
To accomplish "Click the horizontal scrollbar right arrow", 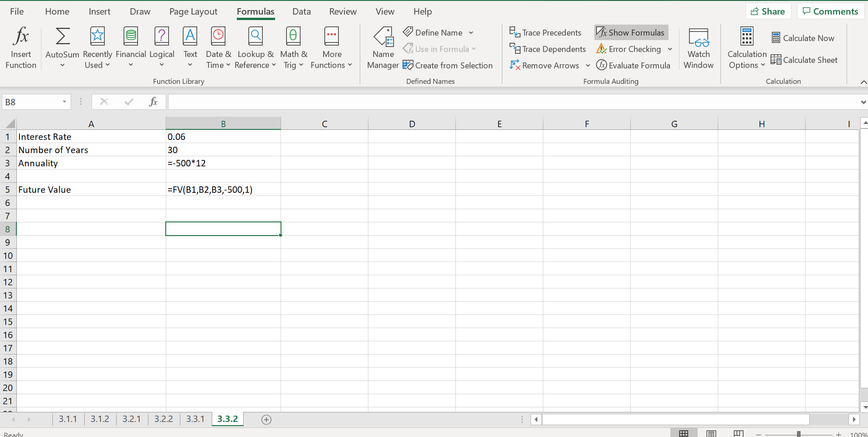I will [x=854, y=419].
